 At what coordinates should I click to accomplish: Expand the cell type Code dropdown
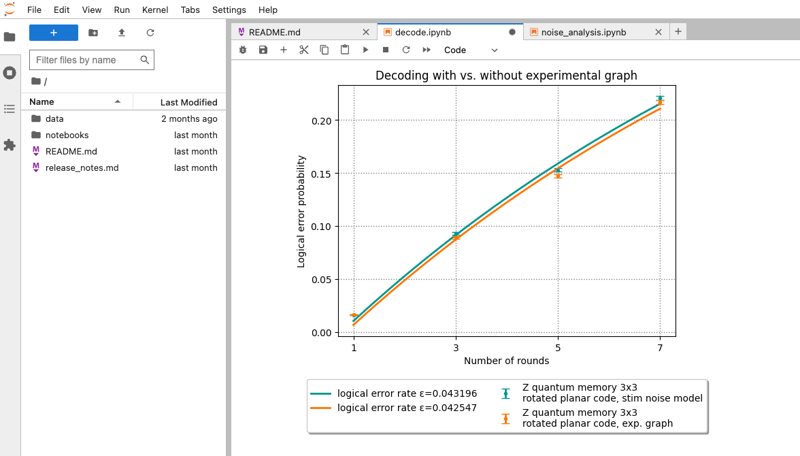coord(470,50)
